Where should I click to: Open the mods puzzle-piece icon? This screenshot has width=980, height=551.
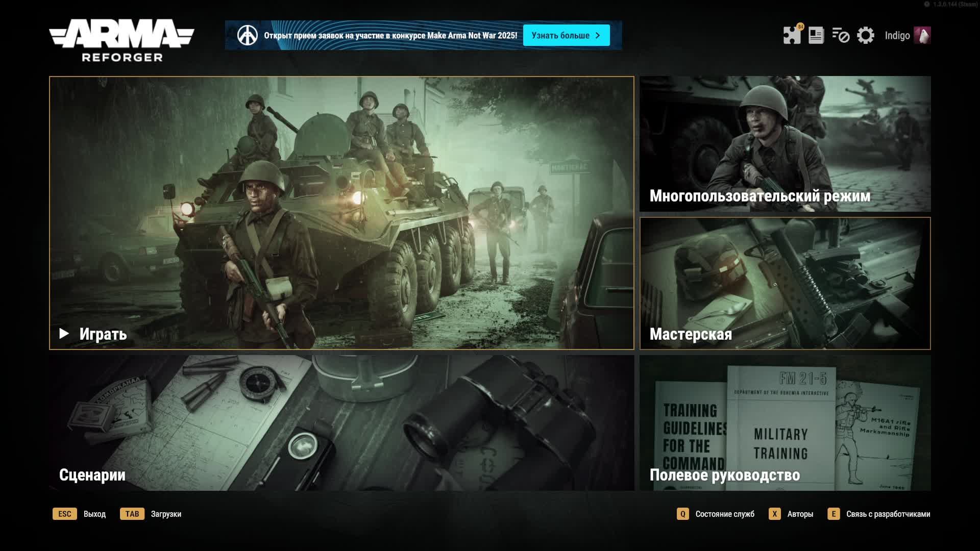click(792, 35)
